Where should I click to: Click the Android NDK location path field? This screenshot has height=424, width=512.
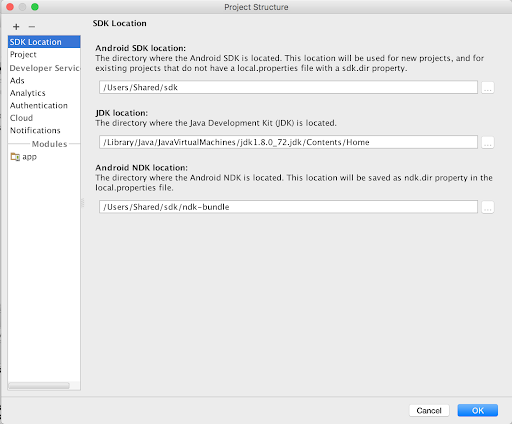[x=288, y=207]
